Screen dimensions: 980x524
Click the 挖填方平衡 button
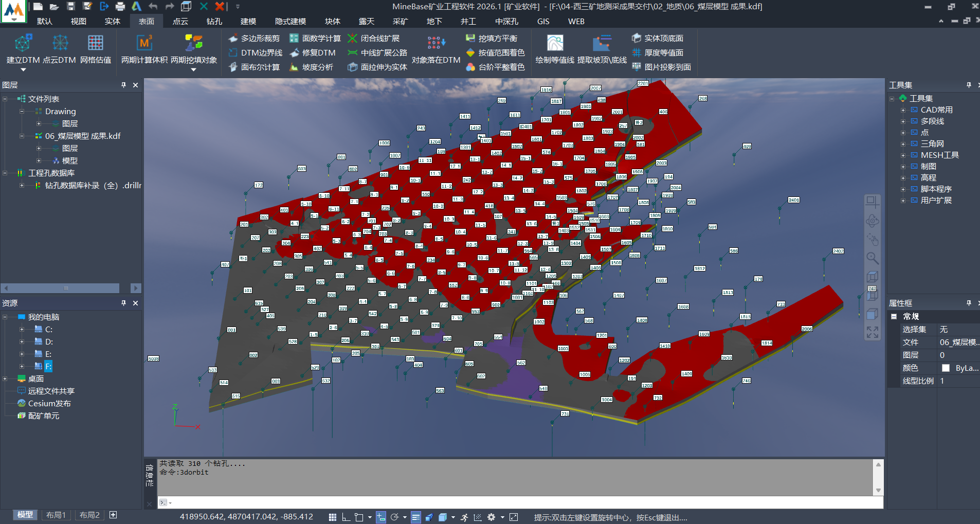tap(492, 39)
